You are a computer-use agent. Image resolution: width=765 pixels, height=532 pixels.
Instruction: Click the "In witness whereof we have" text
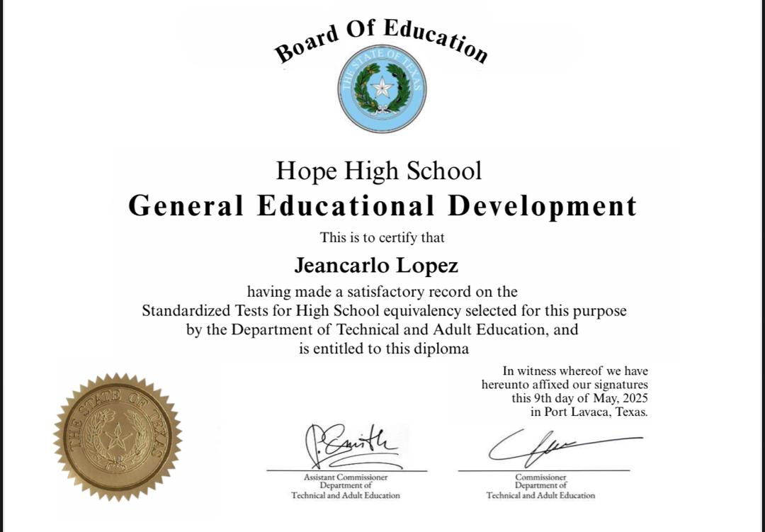tap(575, 370)
